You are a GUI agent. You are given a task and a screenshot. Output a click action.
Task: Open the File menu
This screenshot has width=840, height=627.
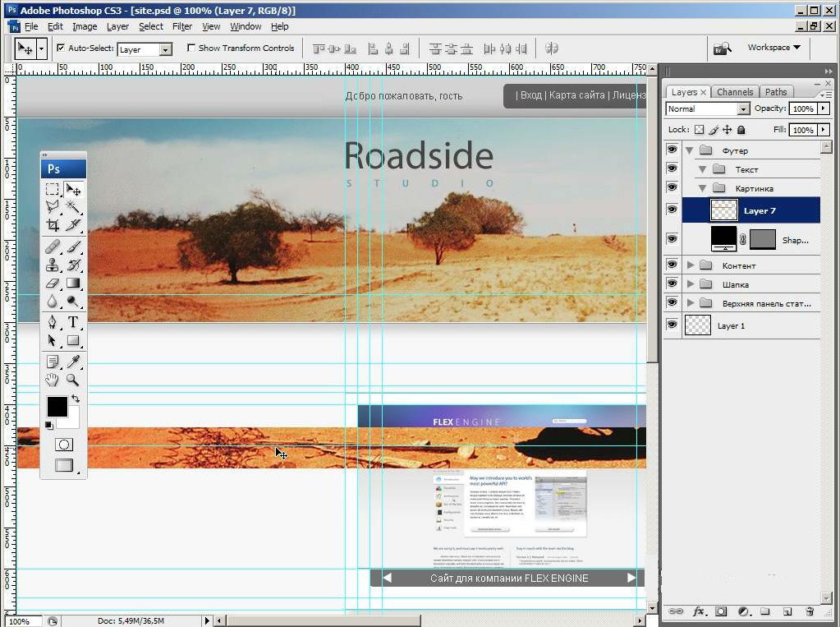click(31, 26)
